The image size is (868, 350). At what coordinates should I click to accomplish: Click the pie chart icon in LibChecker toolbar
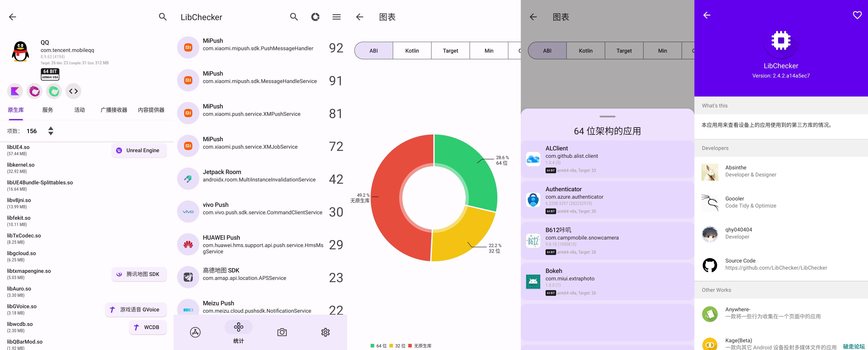pos(315,17)
